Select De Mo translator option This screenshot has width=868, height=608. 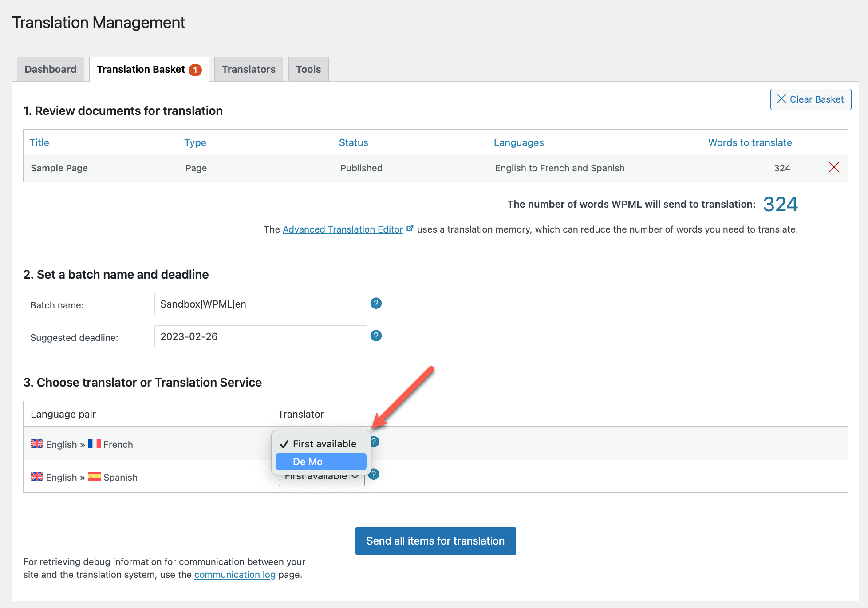pyautogui.click(x=321, y=462)
